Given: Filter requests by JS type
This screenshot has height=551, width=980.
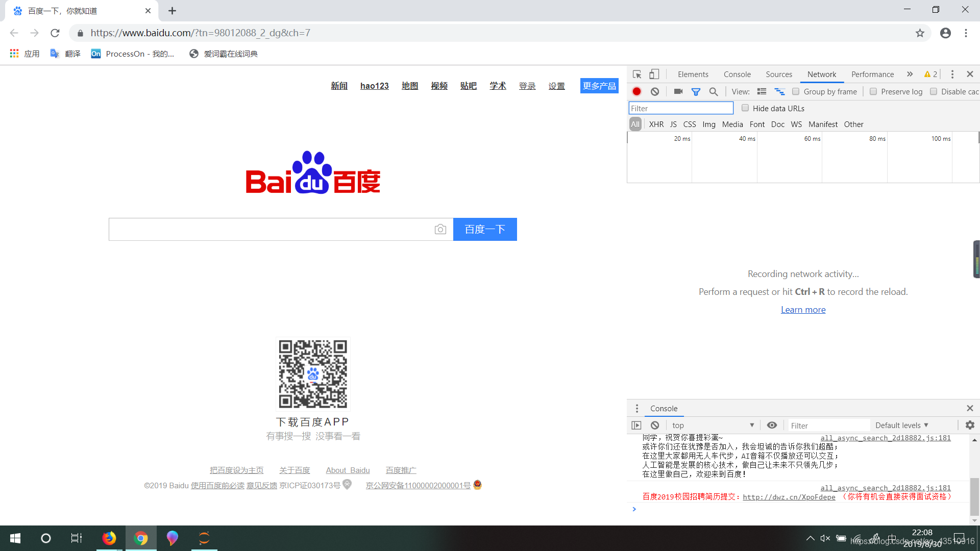Looking at the screenshot, I should pos(673,124).
